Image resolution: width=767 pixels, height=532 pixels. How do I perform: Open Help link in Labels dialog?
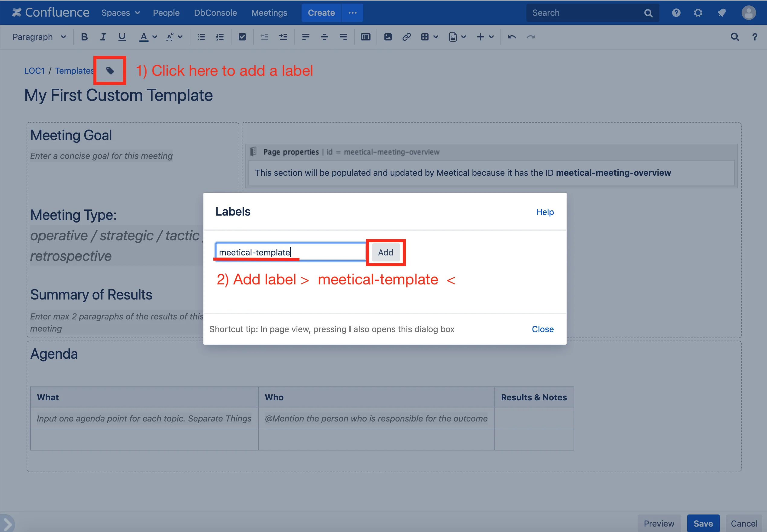545,212
